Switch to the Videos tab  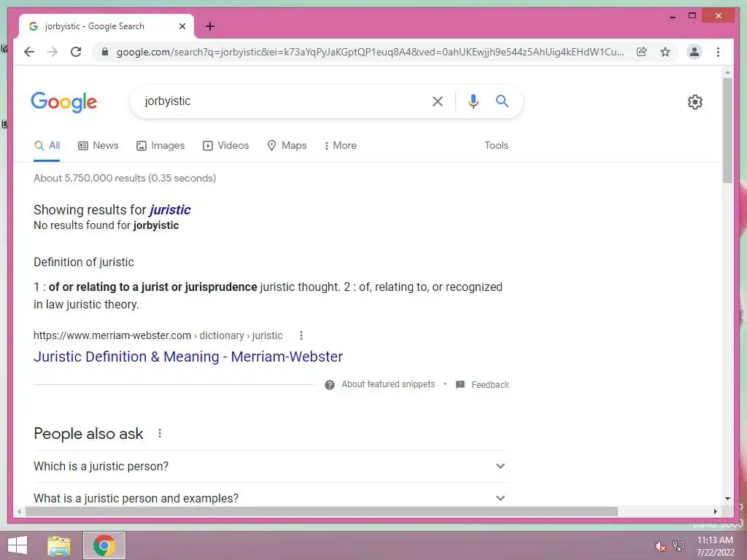(x=226, y=145)
